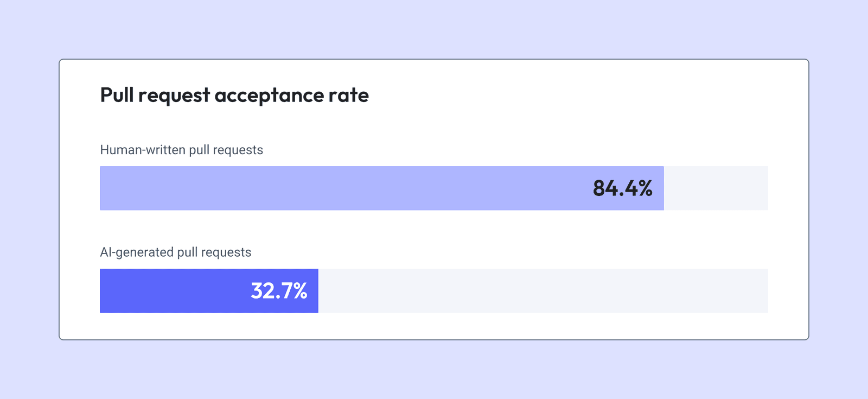The width and height of the screenshot is (868, 399).
Task: Click the right end of the 32.7% bar fill
Action: tap(315, 291)
